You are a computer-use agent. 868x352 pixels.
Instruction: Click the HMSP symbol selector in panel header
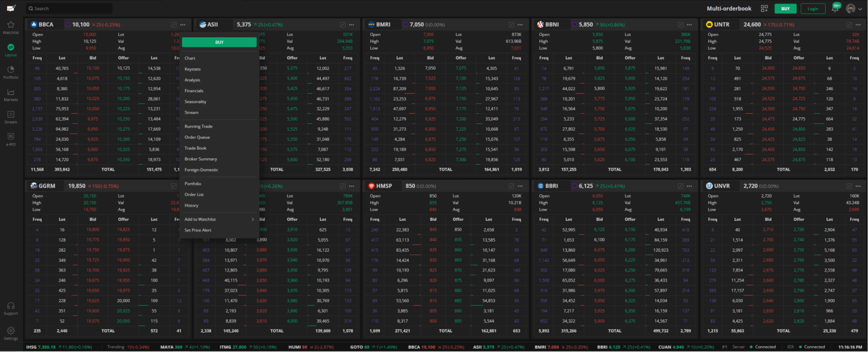coord(383,186)
